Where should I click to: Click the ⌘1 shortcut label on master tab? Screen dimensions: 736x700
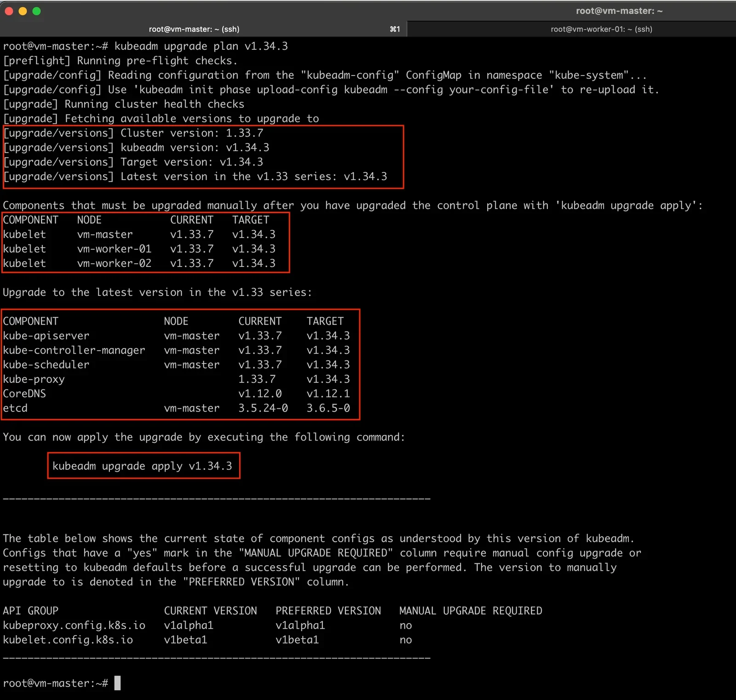[x=395, y=29]
